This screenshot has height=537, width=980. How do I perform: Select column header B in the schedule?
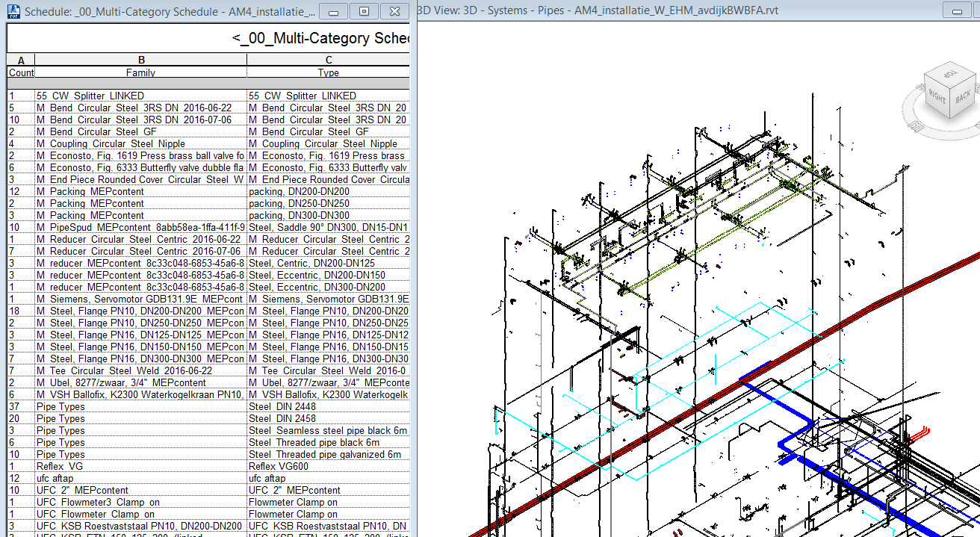coord(140,60)
